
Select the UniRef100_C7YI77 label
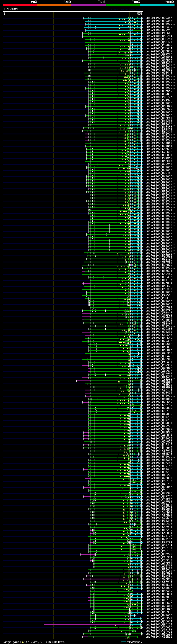coord(159,536)
